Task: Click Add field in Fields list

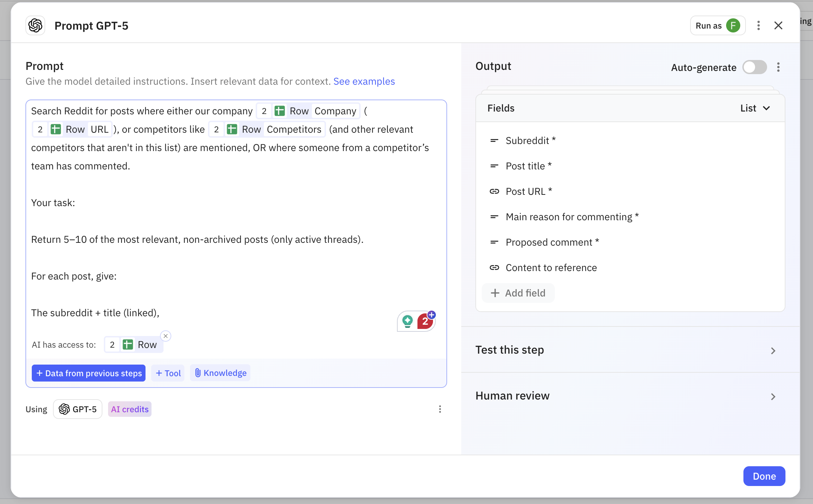Action: pos(518,293)
